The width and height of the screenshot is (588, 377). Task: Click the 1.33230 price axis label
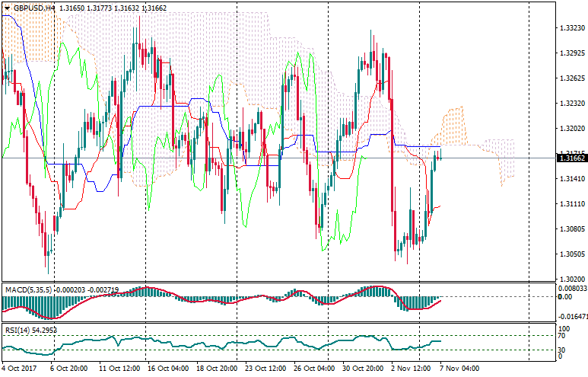click(570, 28)
